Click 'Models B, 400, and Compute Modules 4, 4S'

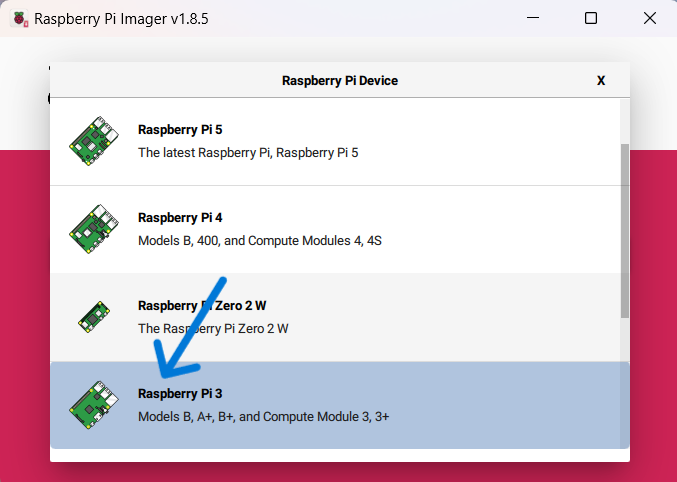click(259, 241)
